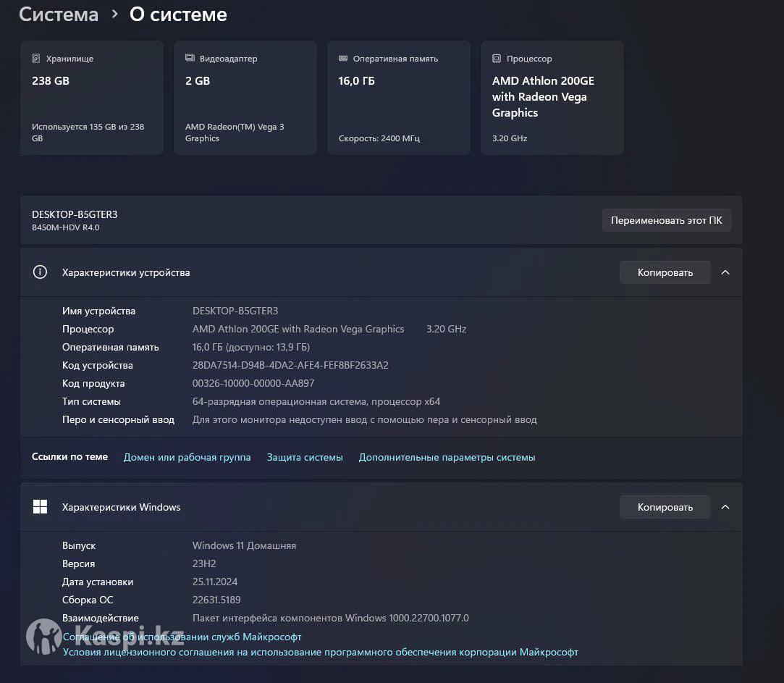Viewport: 784px width, 683px height.
Task: Click Перо и сенсорный ввод label
Action: pyautogui.click(x=118, y=419)
